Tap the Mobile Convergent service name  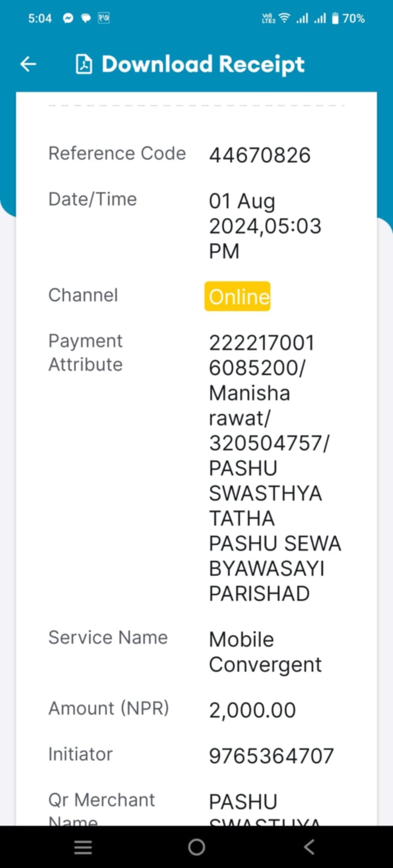click(265, 652)
